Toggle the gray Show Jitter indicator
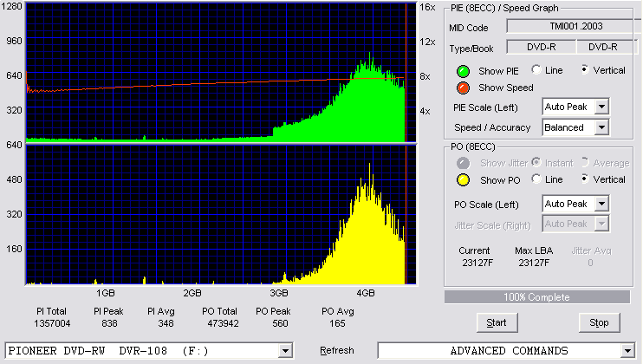Image resolution: width=643 pixels, height=364 pixels. coord(463,163)
